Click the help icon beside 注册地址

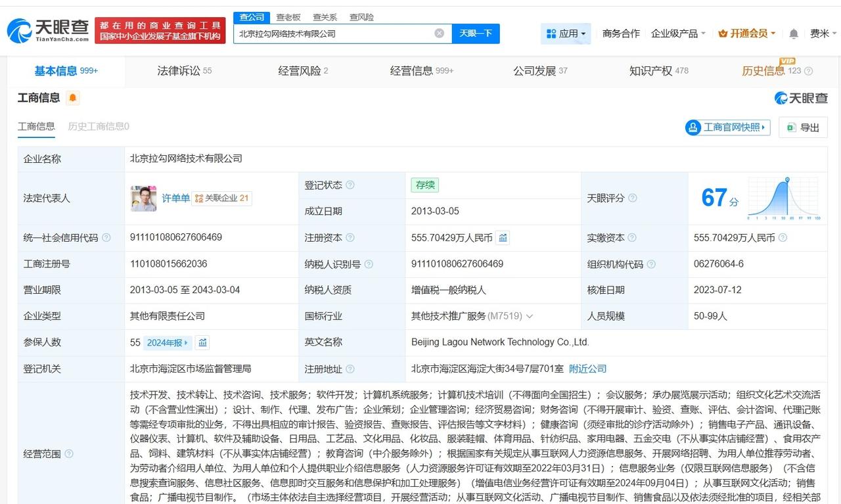tap(350, 369)
